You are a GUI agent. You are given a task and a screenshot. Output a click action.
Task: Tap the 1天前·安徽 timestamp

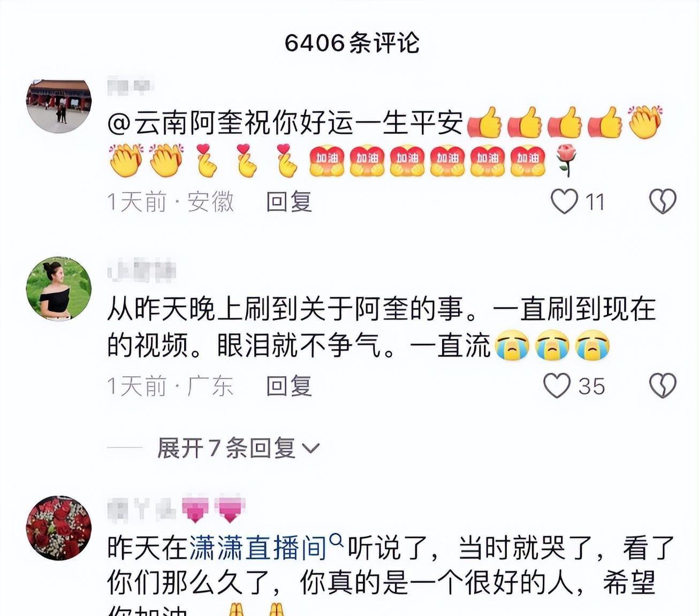171,202
